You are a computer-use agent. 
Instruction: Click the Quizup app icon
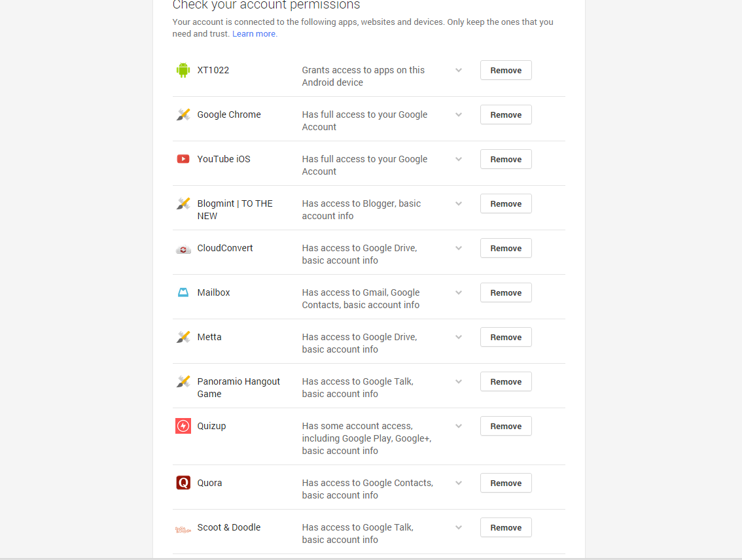coord(183,426)
